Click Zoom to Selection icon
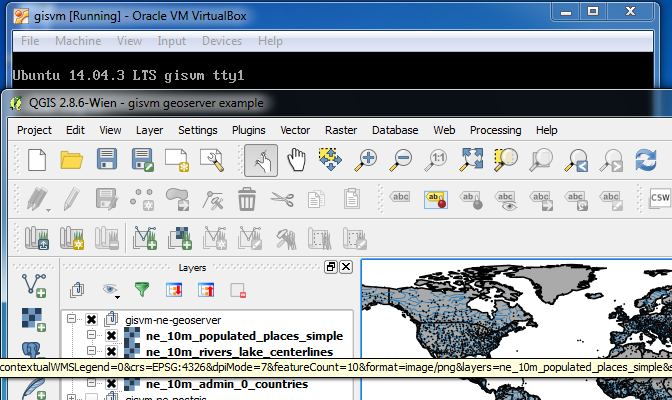672x400 pixels. [506, 160]
